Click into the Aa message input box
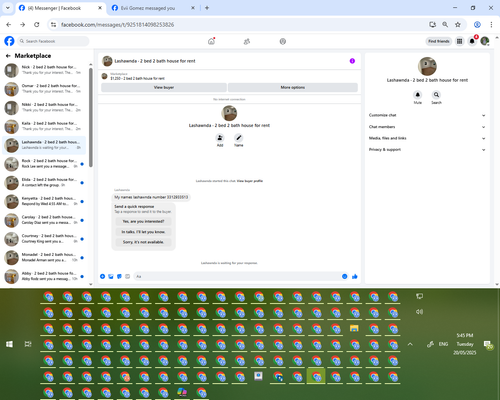Screen dimensions: 500x400 tap(237, 276)
